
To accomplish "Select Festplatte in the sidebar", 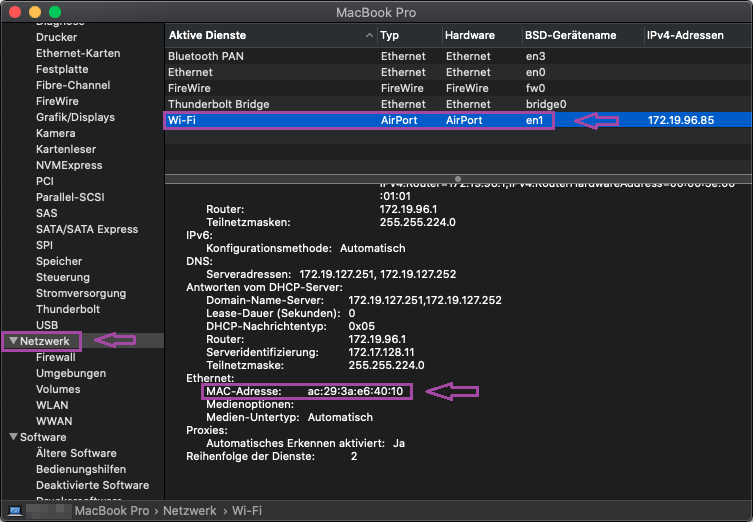I will [x=62, y=69].
